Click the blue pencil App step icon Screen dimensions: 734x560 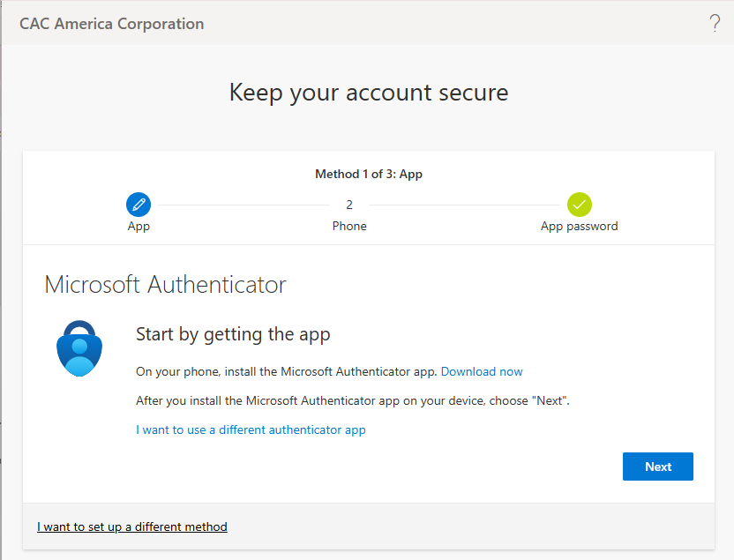[x=139, y=205]
